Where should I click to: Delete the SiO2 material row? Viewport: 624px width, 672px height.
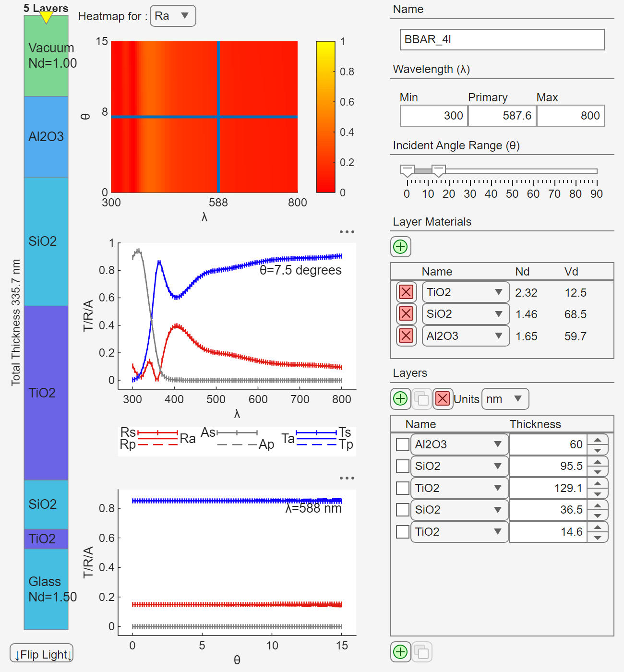point(406,314)
